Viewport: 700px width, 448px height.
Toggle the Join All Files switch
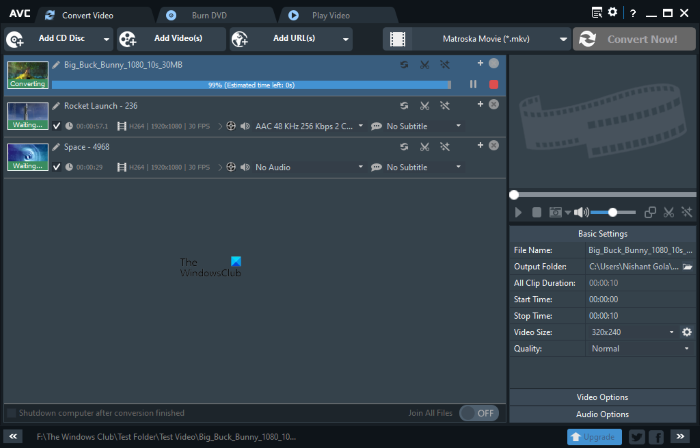coord(479,413)
